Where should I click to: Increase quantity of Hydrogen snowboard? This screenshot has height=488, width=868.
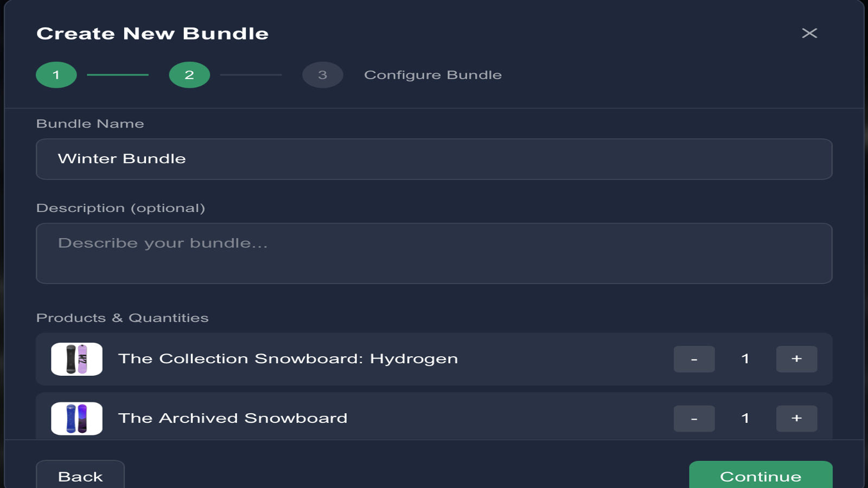(x=796, y=358)
